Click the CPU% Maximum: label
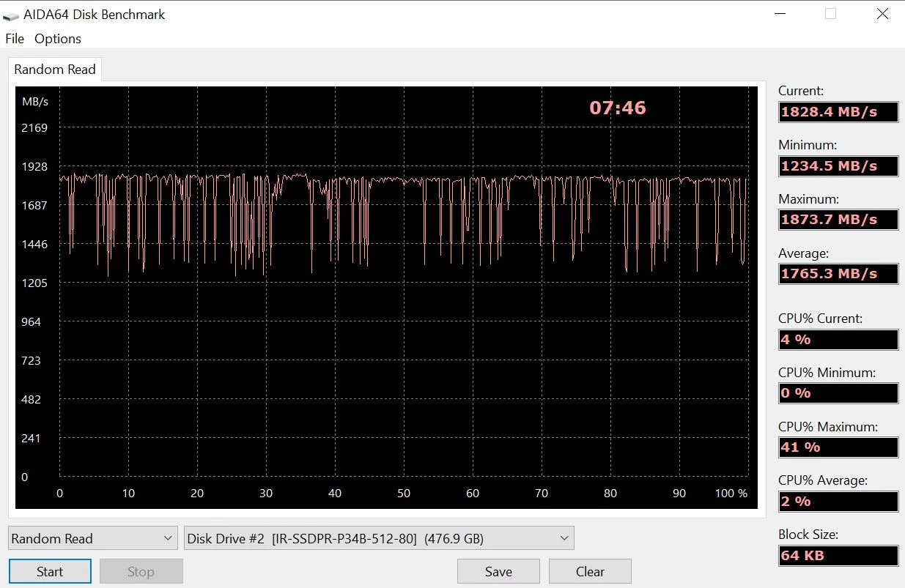The image size is (905, 588). 828,427
